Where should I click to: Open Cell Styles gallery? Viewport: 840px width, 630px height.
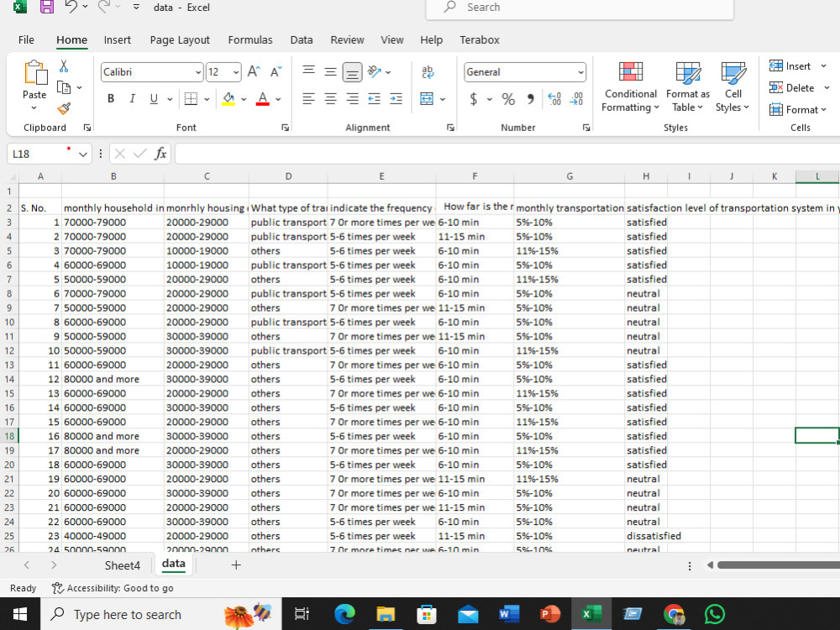click(x=732, y=87)
